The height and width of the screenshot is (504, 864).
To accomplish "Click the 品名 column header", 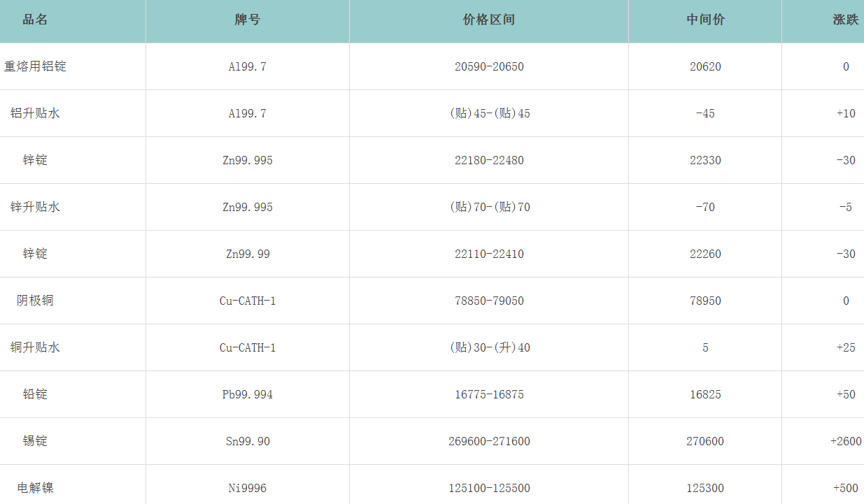I will click(35, 20).
